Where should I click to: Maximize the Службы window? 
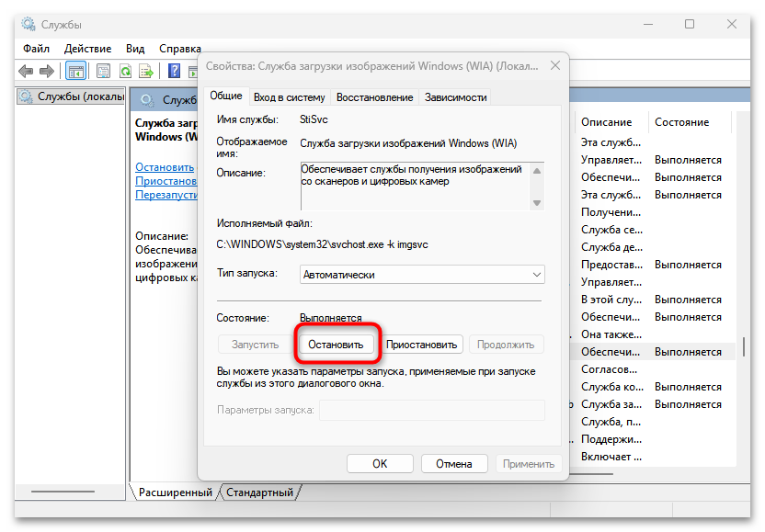click(x=690, y=24)
